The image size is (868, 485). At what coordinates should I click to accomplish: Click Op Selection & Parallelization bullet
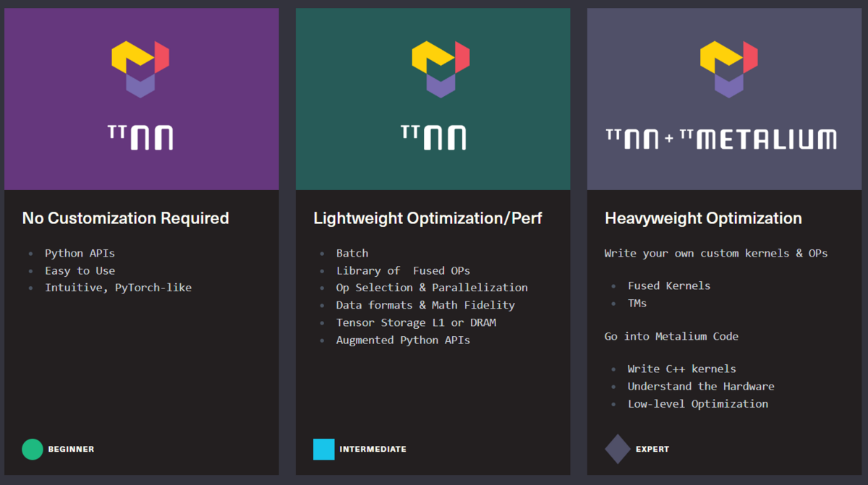[x=432, y=288]
